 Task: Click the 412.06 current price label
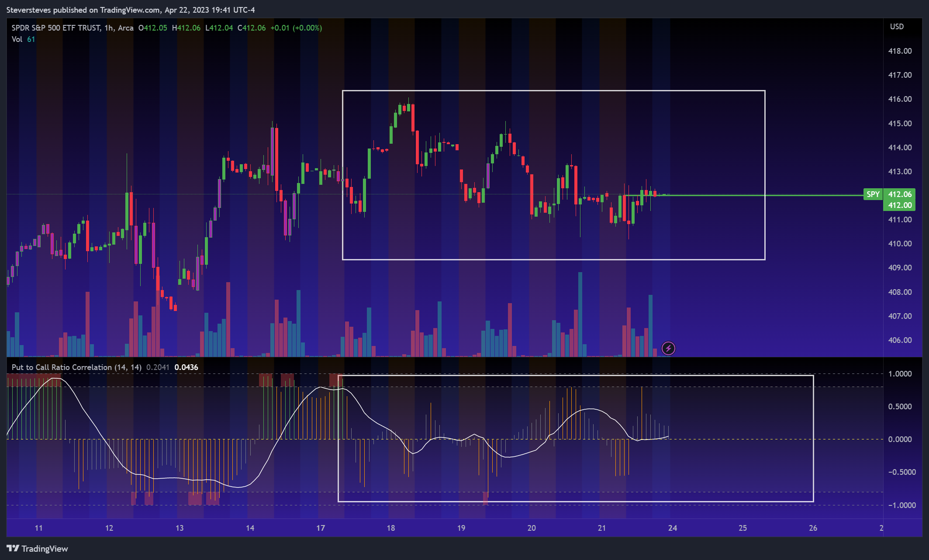click(900, 194)
